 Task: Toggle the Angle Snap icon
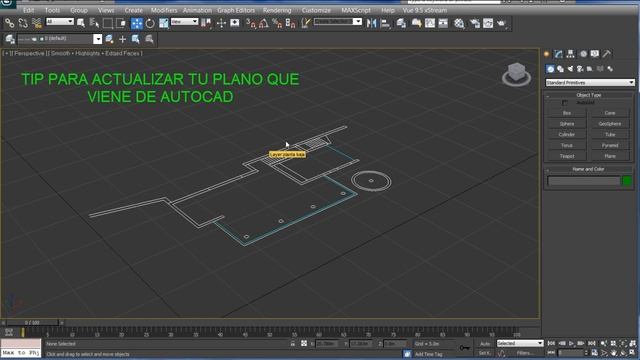pos(264,23)
